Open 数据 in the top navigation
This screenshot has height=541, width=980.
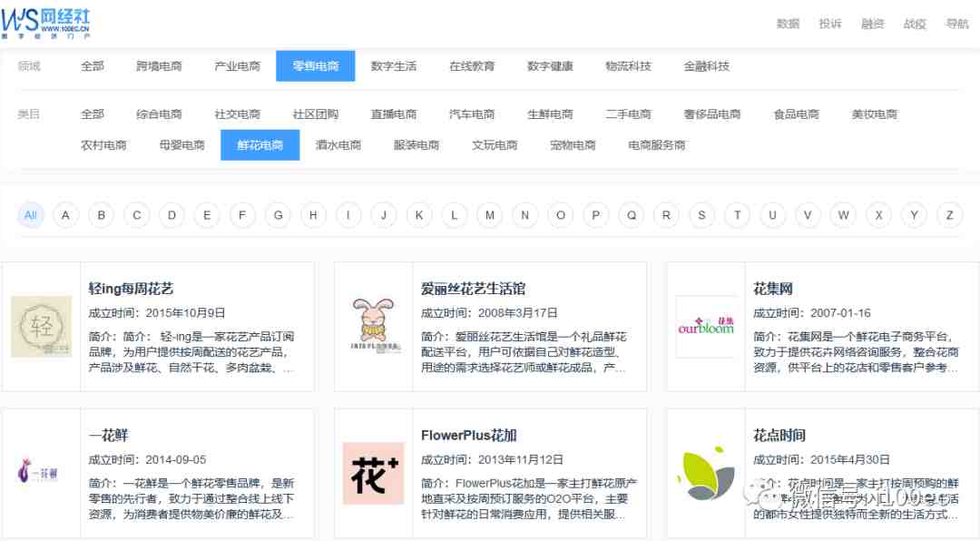click(x=788, y=24)
